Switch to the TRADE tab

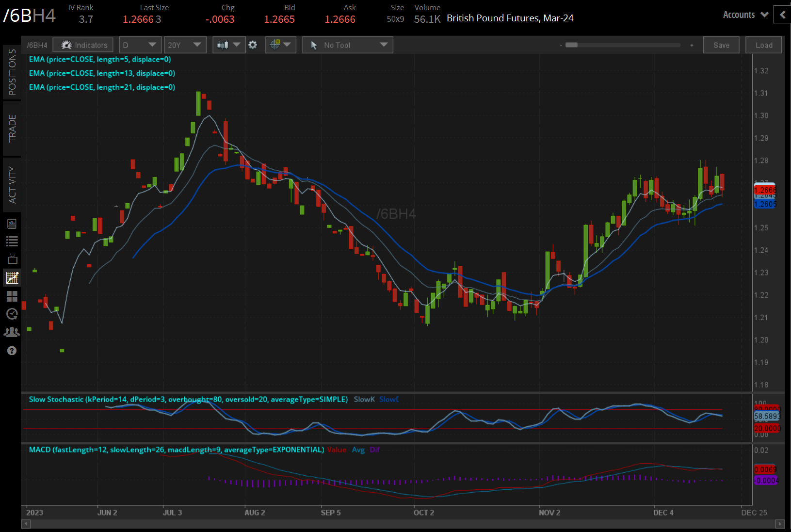coord(12,129)
